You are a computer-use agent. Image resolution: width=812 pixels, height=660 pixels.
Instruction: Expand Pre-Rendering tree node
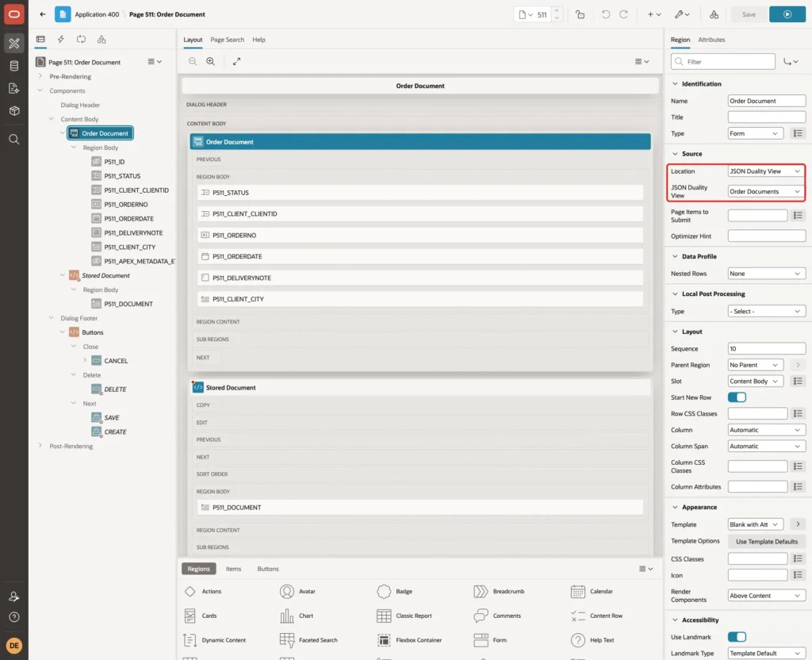[x=40, y=76]
